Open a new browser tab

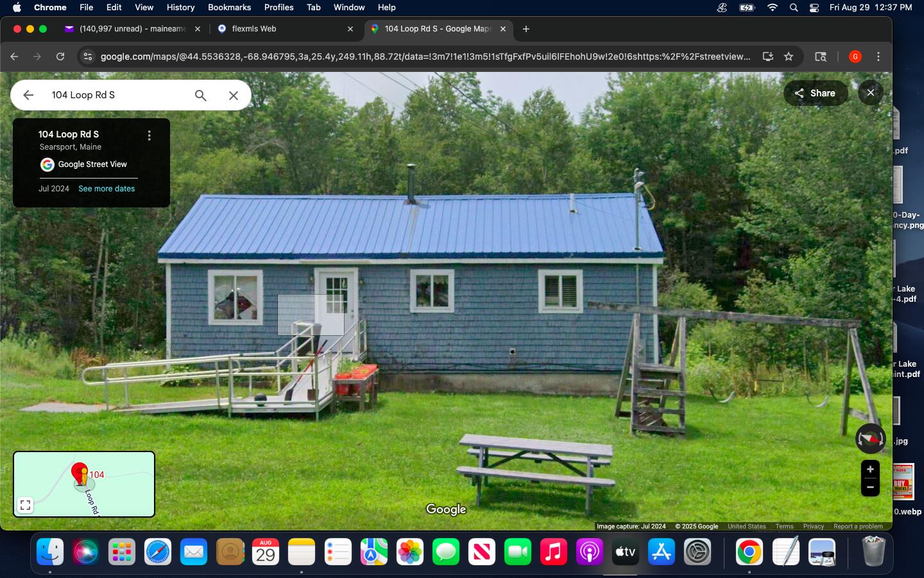coord(526,29)
